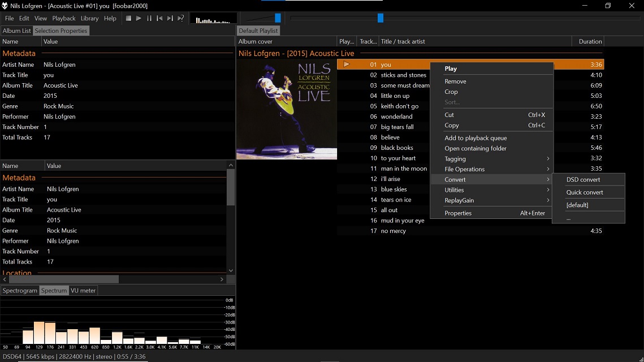Pause playback with the Pause icon

(x=149, y=18)
